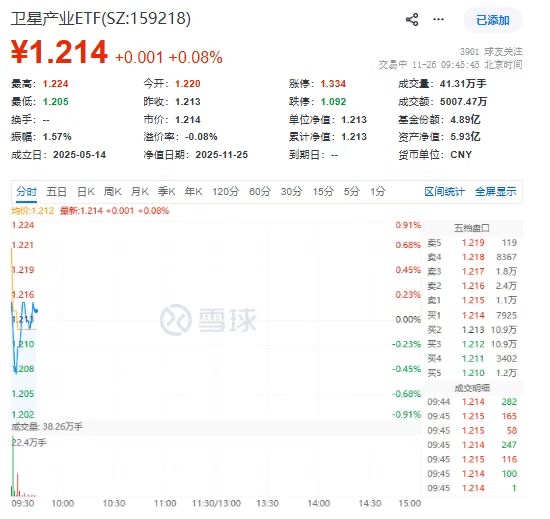Click the 五档盘口 panel header
The image size is (550, 519).
pyautogui.click(x=472, y=228)
